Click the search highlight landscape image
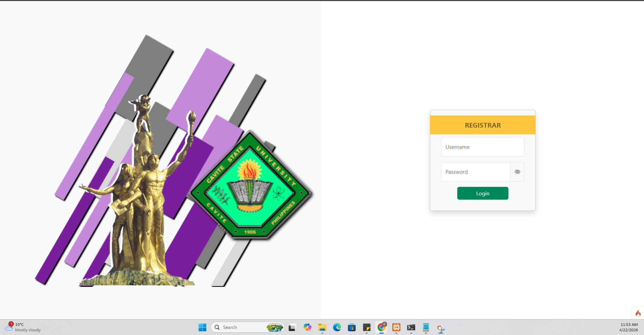This screenshot has width=644, height=335. (x=275, y=327)
